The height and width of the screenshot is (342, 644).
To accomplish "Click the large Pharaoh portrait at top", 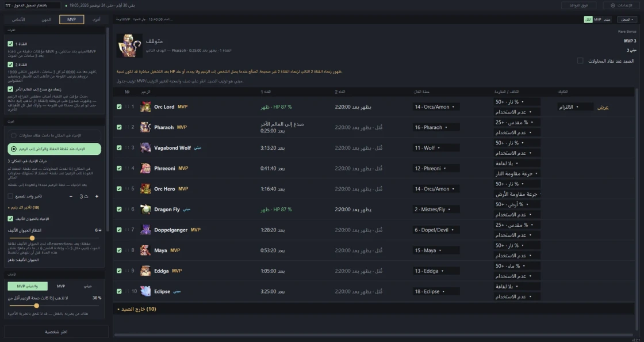I will [129, 45].
